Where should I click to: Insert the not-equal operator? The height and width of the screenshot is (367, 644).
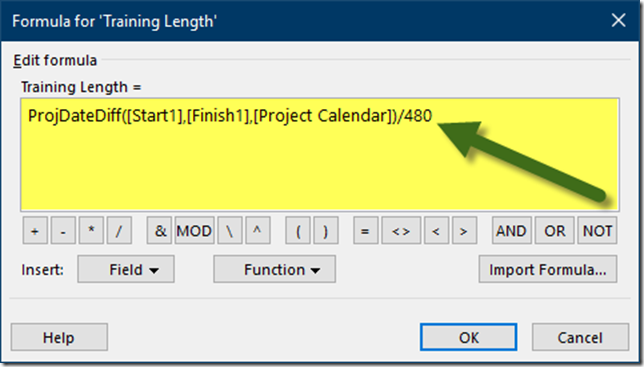pyautogui.click(x=401, y=231)
